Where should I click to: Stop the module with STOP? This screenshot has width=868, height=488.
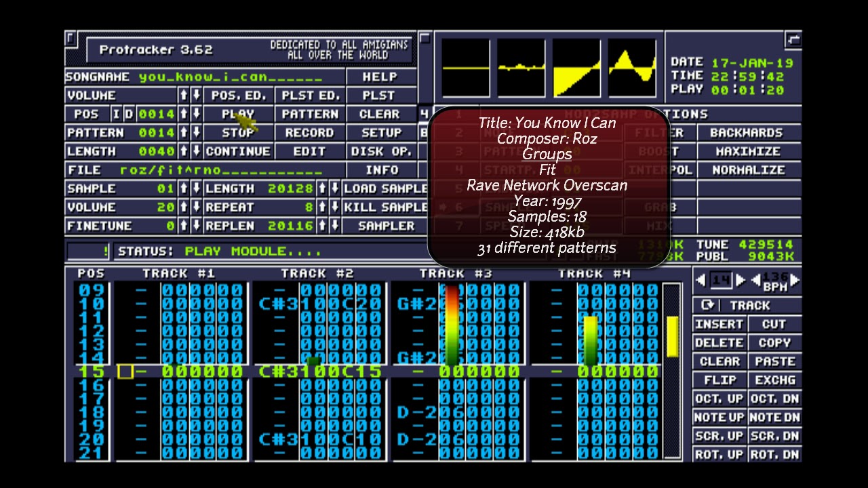coord(238,133)
